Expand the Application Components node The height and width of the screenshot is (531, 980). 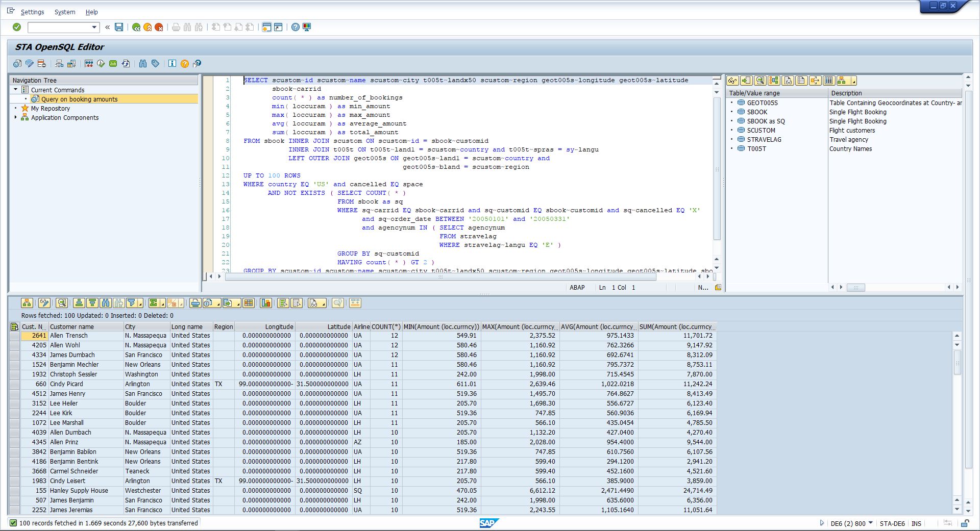pyautogui.click(x=16, y=117)
